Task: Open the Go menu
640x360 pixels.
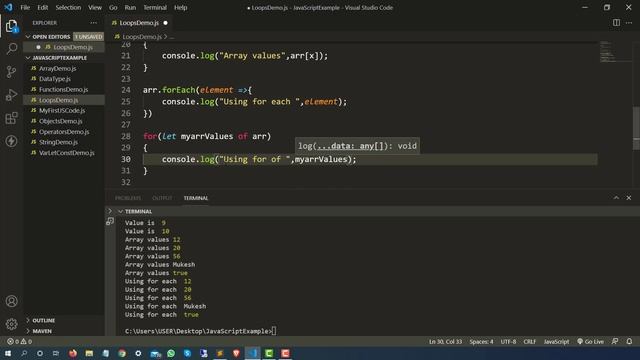Action: click(x=113, y=7)
